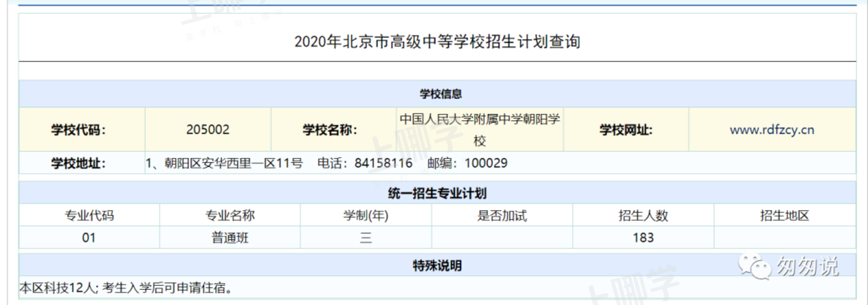Click the 招生地区 column header
Image resolution: width=868 pixels, height=305 pixels.
click(x=784, y=216)
